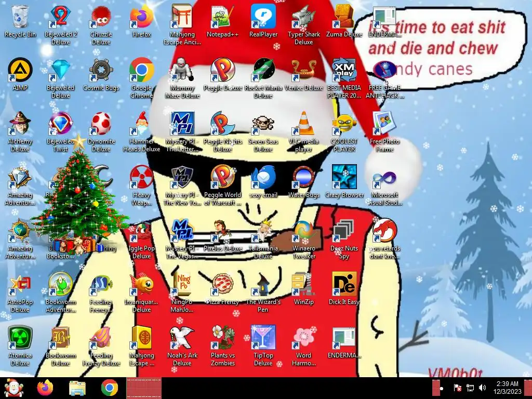Click the volume speaker tray icon
This screenshot has width=532, height=399.
click(482, 388)
